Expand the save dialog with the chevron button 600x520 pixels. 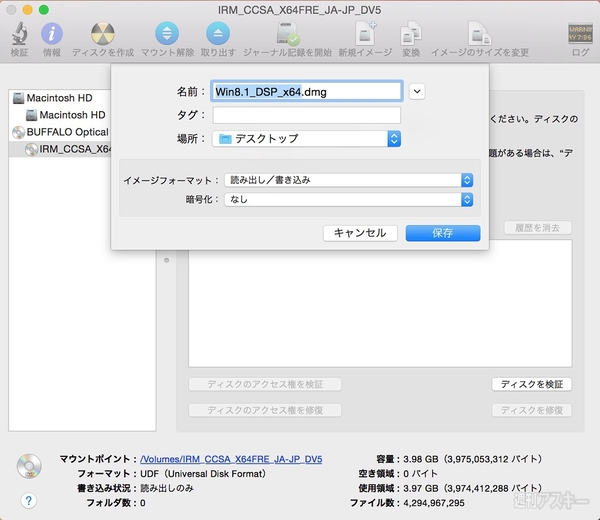click(x=417, y=91)
